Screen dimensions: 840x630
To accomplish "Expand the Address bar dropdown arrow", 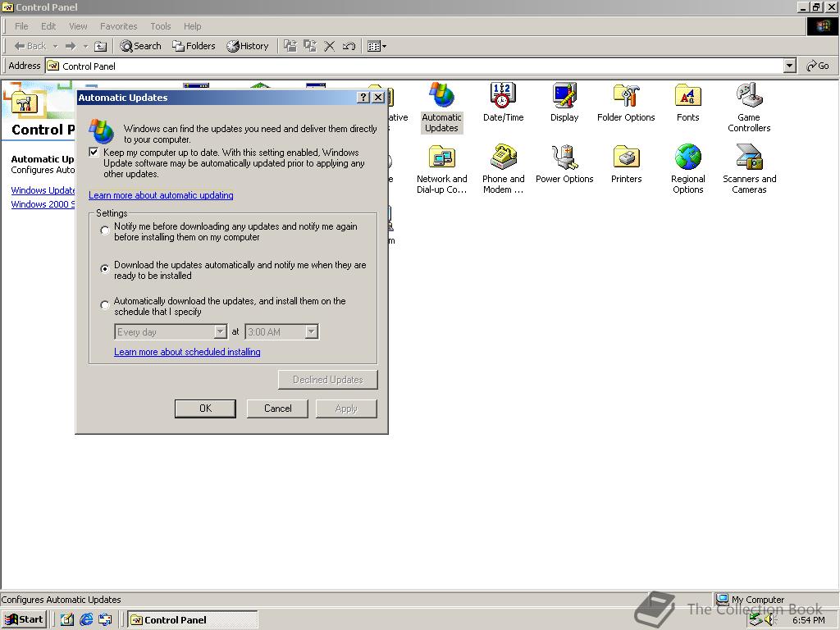I will (790, 66).
